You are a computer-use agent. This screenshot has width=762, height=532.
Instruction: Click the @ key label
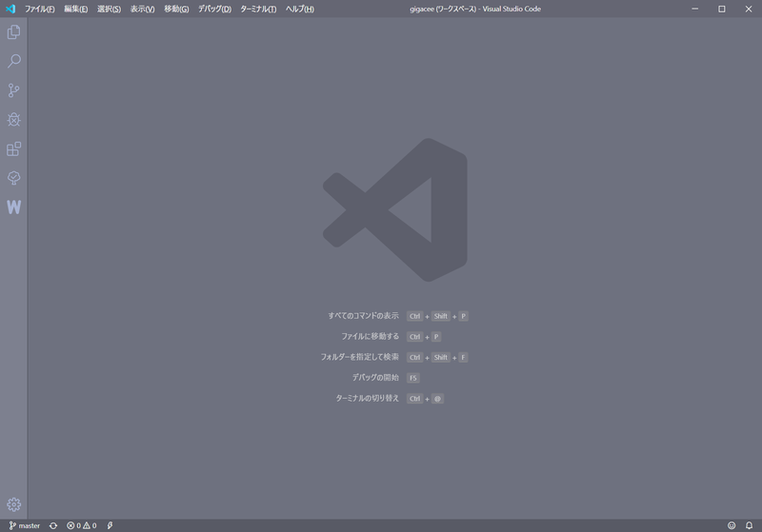pyautogui.click(x=437, y=399)
